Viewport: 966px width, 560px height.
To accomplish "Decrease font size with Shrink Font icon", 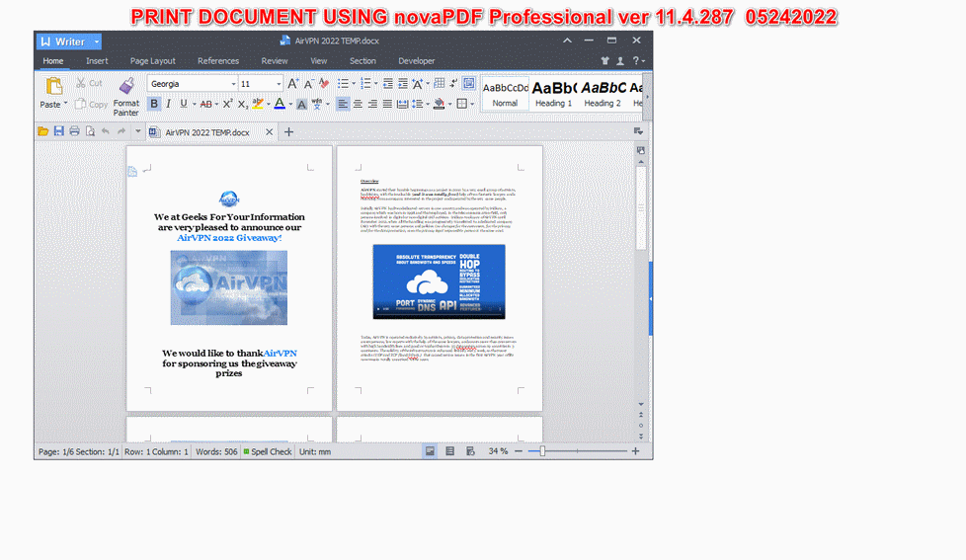I will pyautogui.click(x=308, y=83).
